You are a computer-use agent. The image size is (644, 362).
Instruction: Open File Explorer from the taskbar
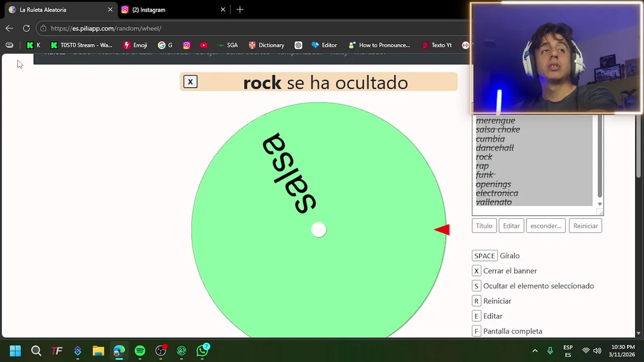point(98,350)
